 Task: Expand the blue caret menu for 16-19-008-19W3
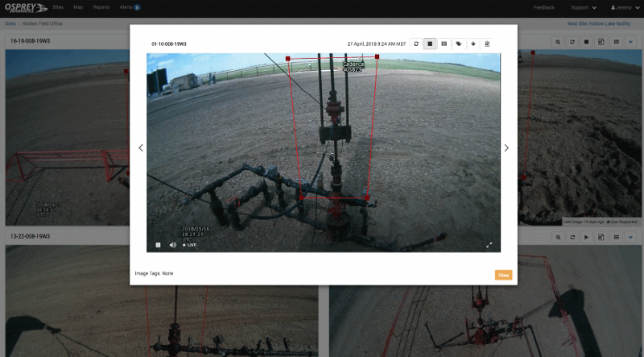click(631, 41)
